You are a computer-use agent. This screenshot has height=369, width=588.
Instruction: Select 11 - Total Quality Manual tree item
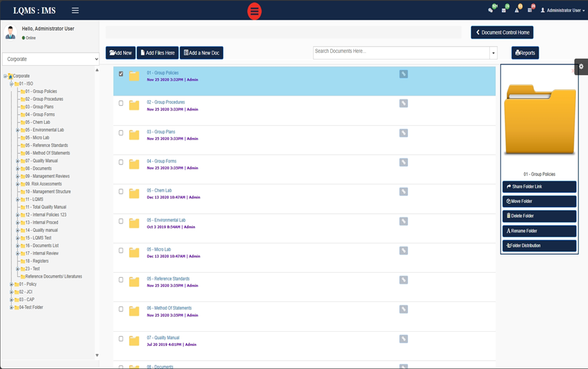pos(46,207)
